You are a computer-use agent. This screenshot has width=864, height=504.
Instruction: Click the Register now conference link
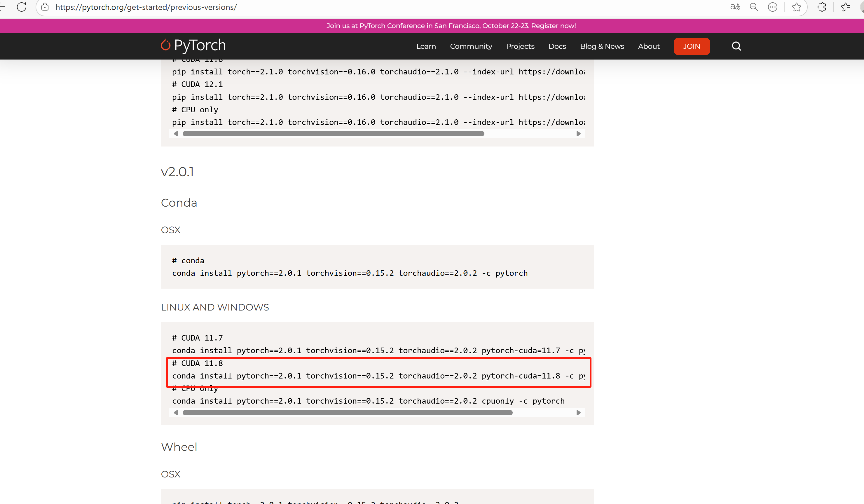point(554,26)
